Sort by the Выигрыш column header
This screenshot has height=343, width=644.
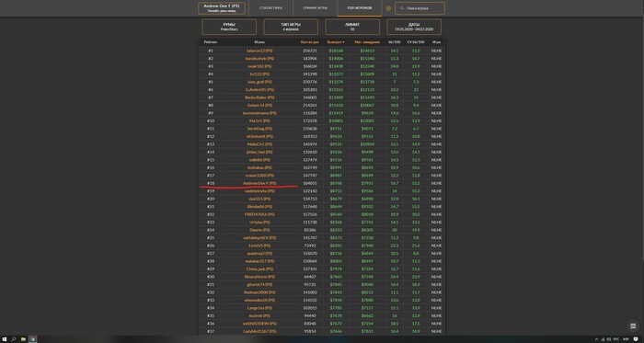[336, 42]
